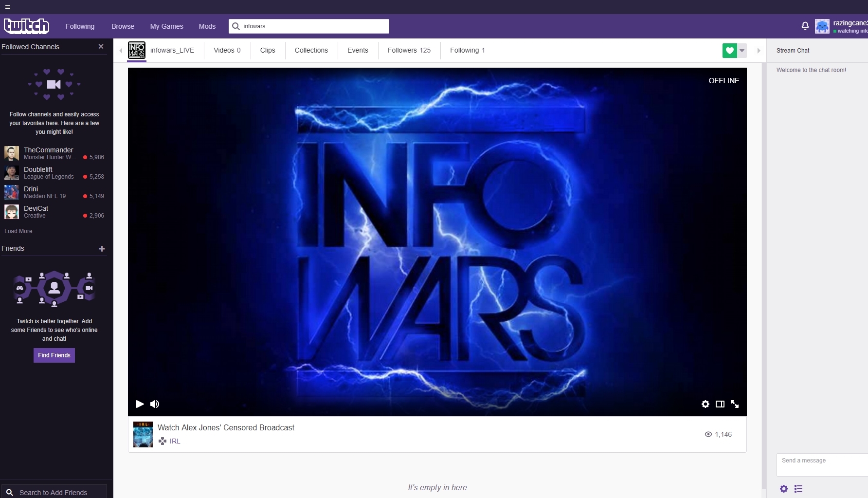The height and width of the screenshot is (498, 868).
Task: Close the Followed Channels panel
Action: pos(101,47)
